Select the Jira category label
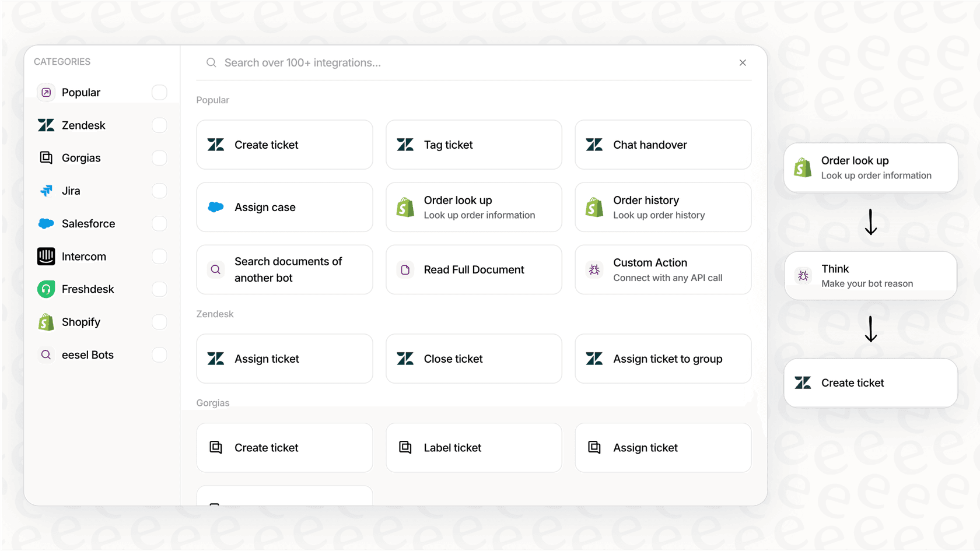Viewport: 980px width, 551px height. click(x=71, y=191)
